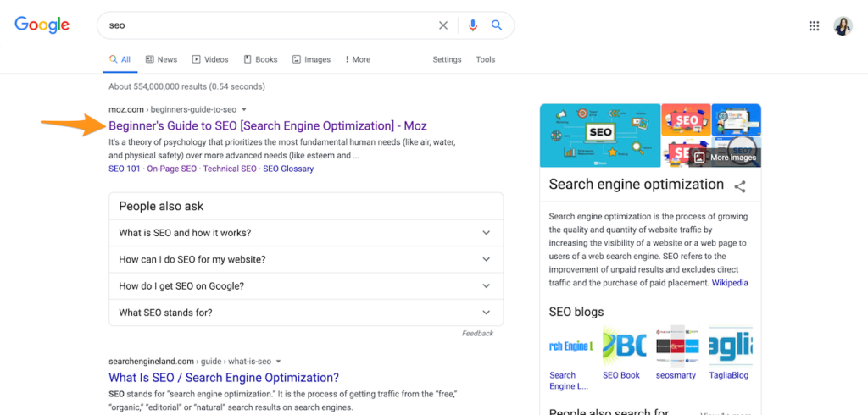Open the On-Page SEO sitelink
The width and height of the screenshot is (868, 415).
171,169
